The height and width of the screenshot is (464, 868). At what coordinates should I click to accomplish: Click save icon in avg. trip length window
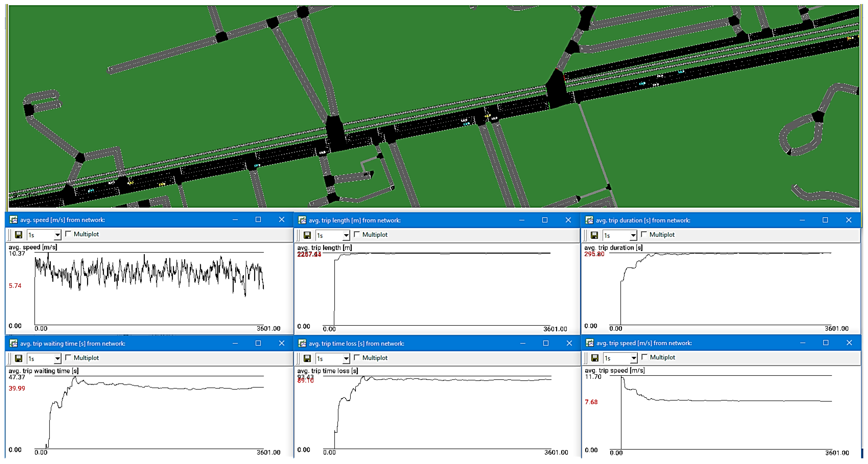pyautogui.click(x=307, y=235)
